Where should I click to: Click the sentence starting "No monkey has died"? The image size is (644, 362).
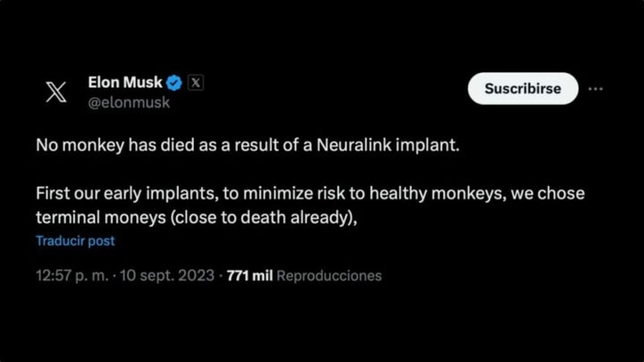click(x=246, y=146)
